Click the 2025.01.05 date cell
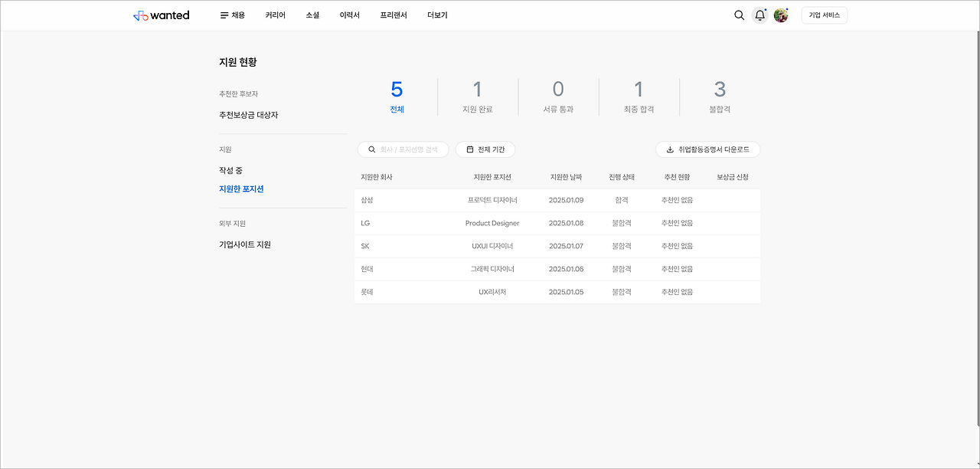980x469 pixels. pyautogui.click(x=567, y=292)
